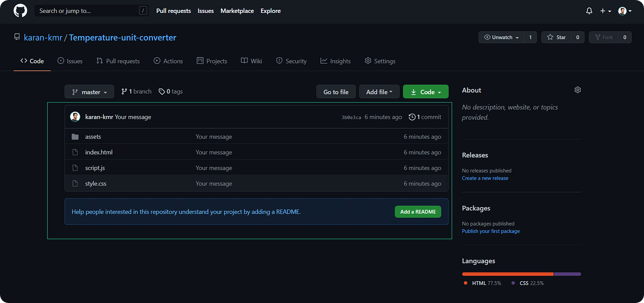Open the script.js file
The image size is (644, 303).
pos(95,168)
